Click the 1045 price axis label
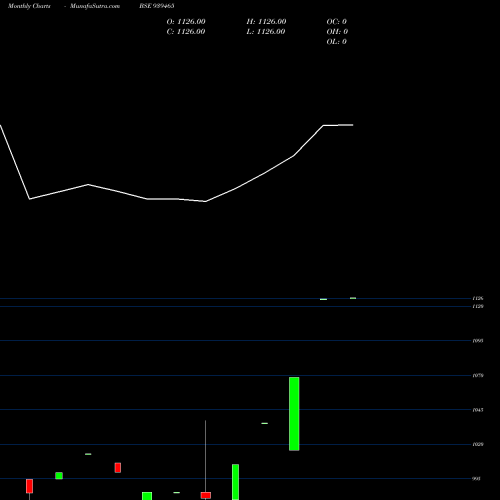 coord(478,410)
